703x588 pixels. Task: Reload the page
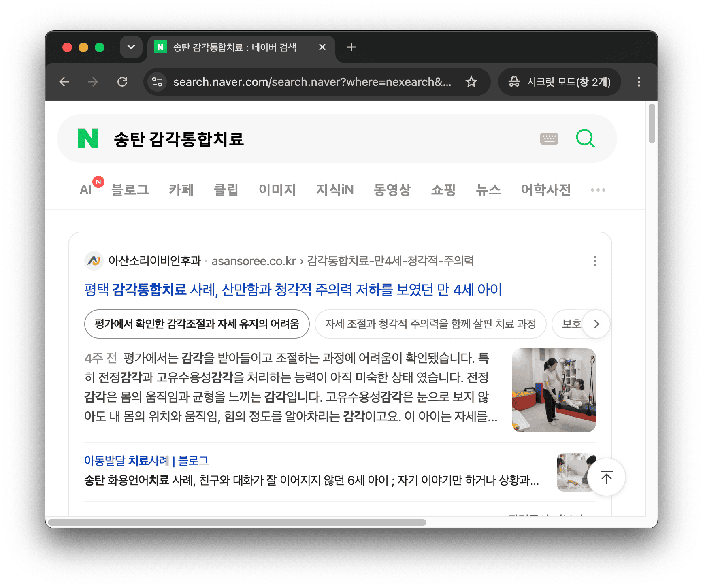(122, 82)
